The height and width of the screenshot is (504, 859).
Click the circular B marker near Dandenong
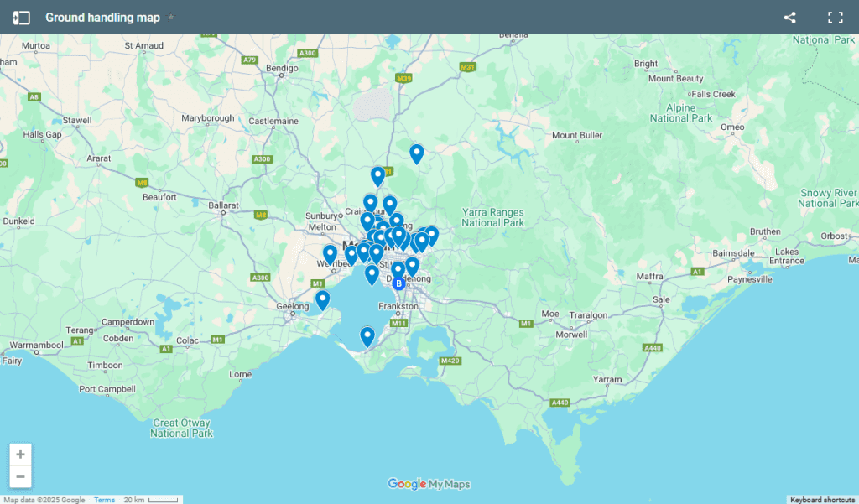pos(399,283)
